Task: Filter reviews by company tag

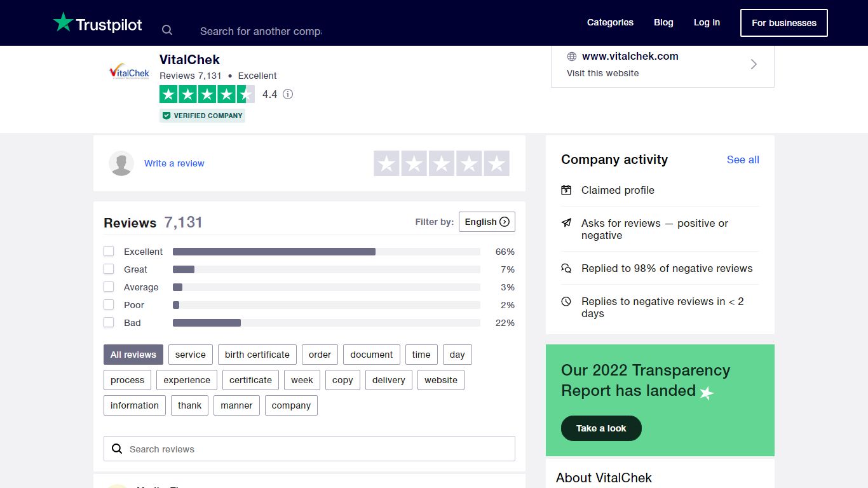Action: (291, 405)
